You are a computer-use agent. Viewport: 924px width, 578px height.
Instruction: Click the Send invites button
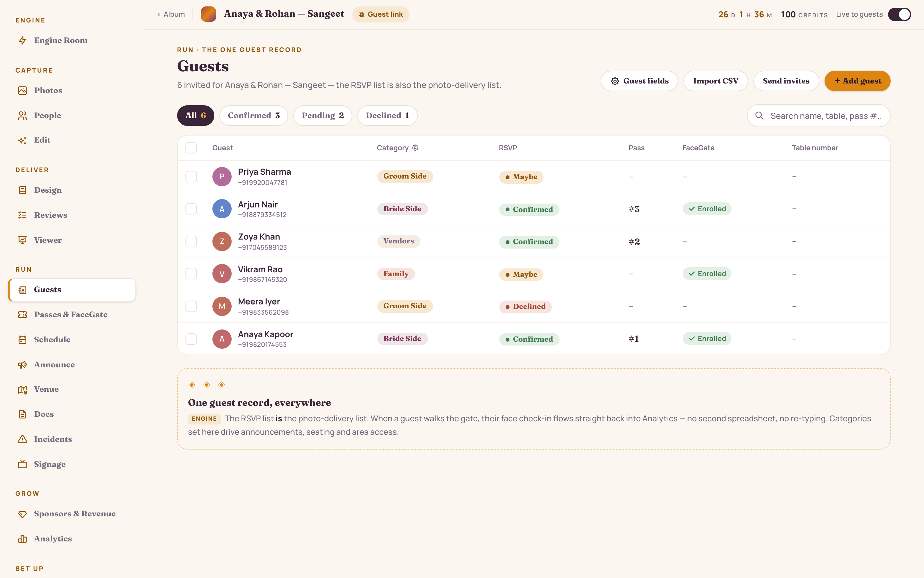click(x=786, y=81)
